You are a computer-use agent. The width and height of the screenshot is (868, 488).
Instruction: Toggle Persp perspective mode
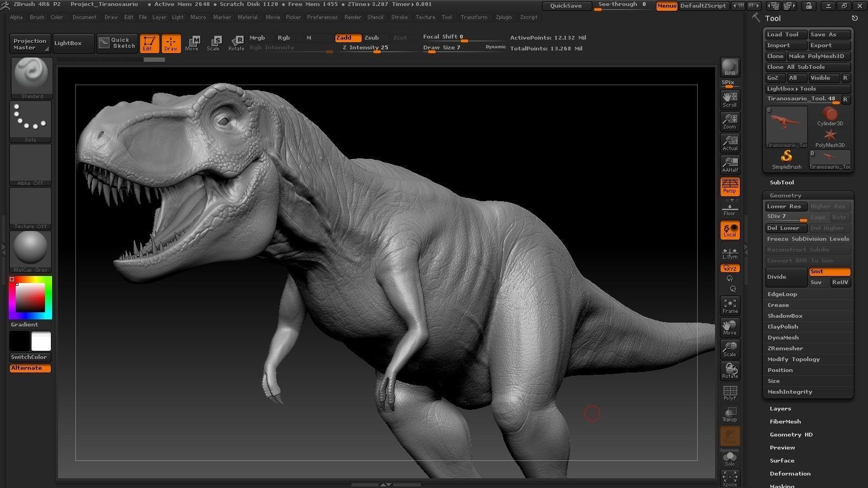click(730, 187)
